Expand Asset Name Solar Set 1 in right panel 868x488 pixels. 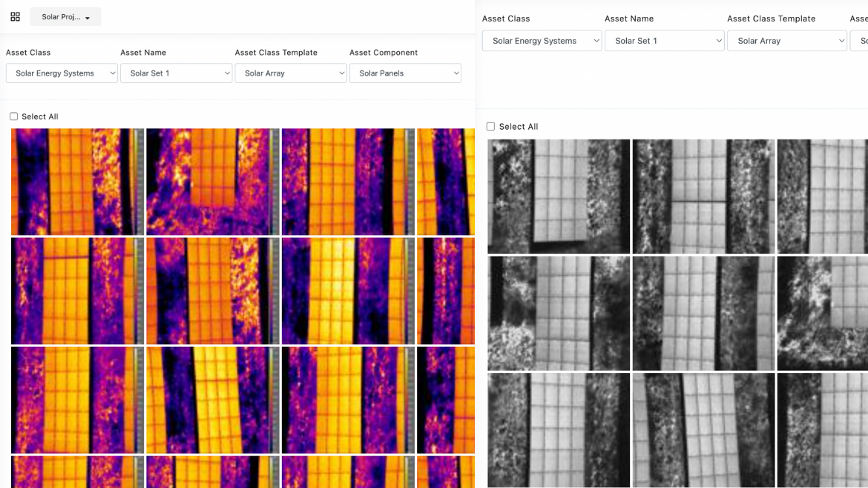[664, 41]
